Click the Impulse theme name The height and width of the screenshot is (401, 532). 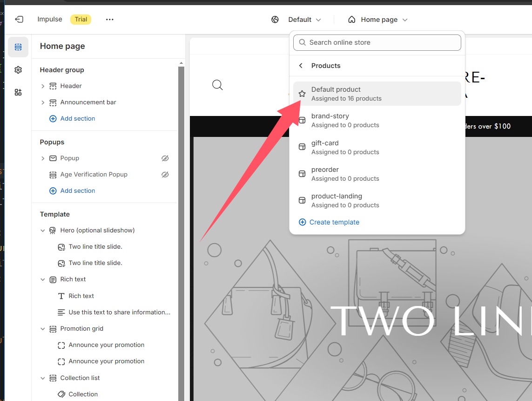[x=49, y=20]
